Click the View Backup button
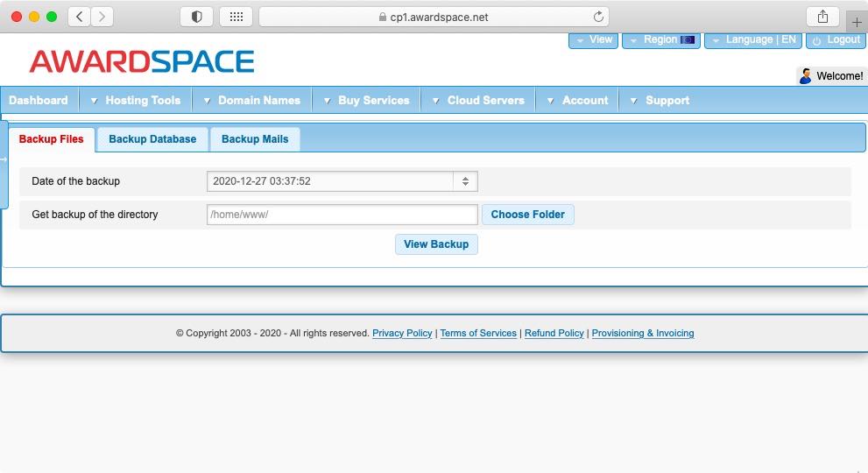Viewport: 868px width, 473px height. [x=436, y=244]
